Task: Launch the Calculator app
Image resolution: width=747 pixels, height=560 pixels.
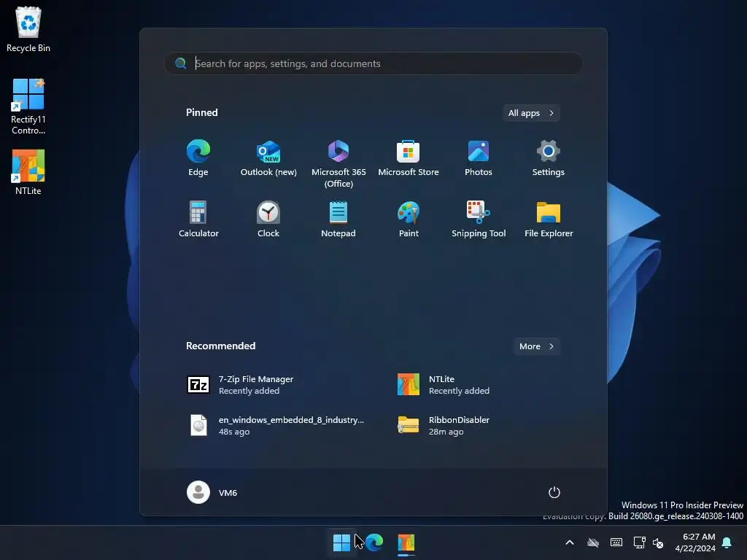Action: [x=198, y=219]
